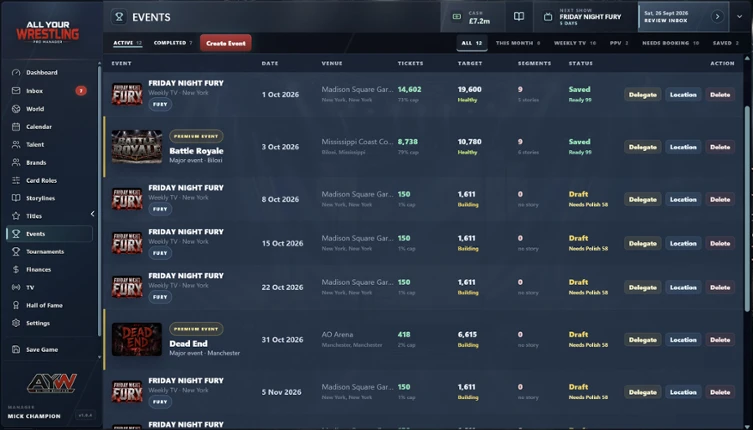Expand the top-right dropdown chevron
Image resolution: width=753 pixels, height=430 pixels.
(740, 16)
